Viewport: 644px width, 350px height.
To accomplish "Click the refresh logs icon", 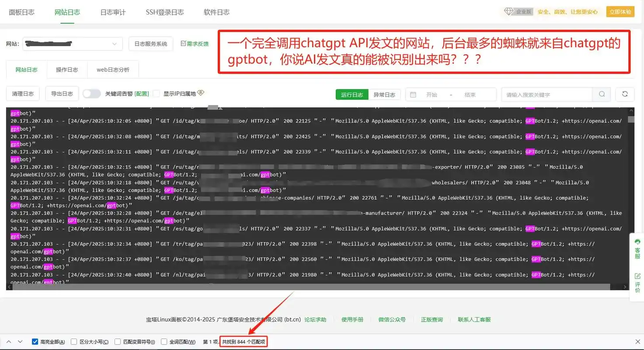I will point(624,94).
